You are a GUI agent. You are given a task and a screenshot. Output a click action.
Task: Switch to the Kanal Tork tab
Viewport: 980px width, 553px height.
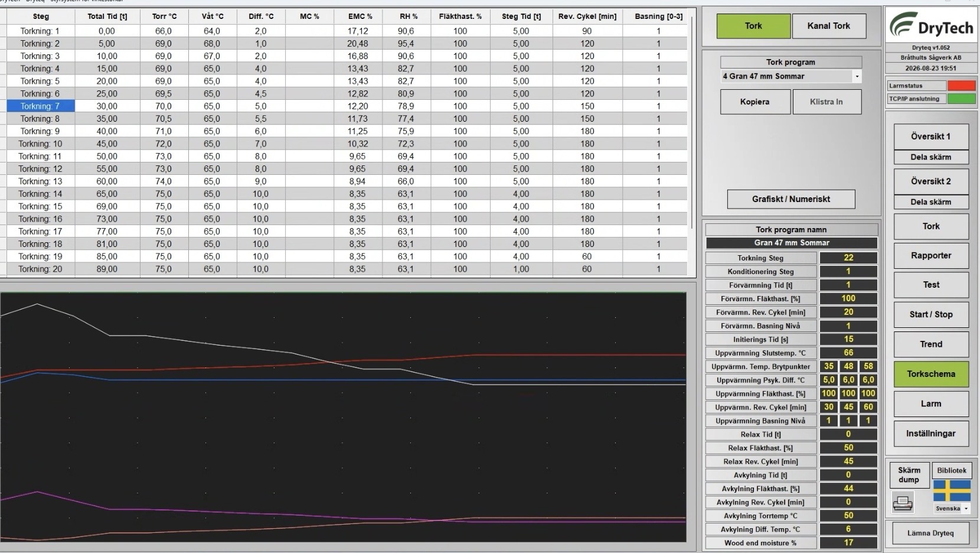[828, 26]
